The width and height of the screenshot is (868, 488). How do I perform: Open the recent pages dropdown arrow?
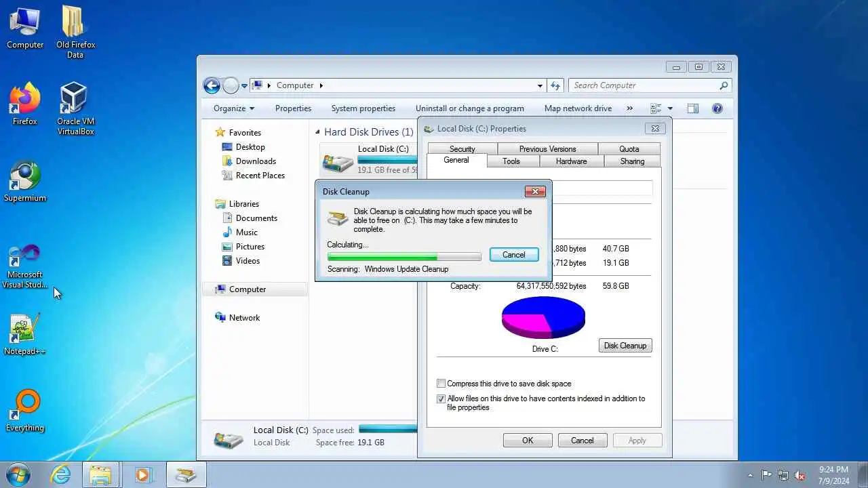(244, 86)
